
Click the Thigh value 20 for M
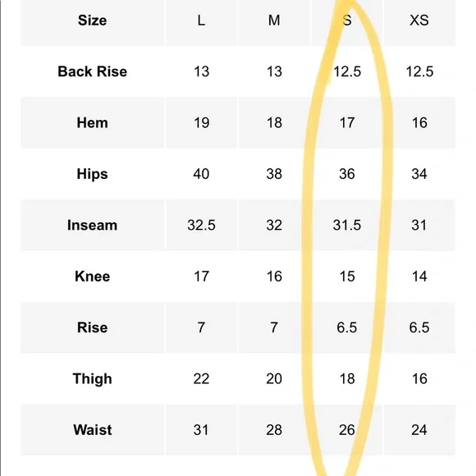point(274,379)
